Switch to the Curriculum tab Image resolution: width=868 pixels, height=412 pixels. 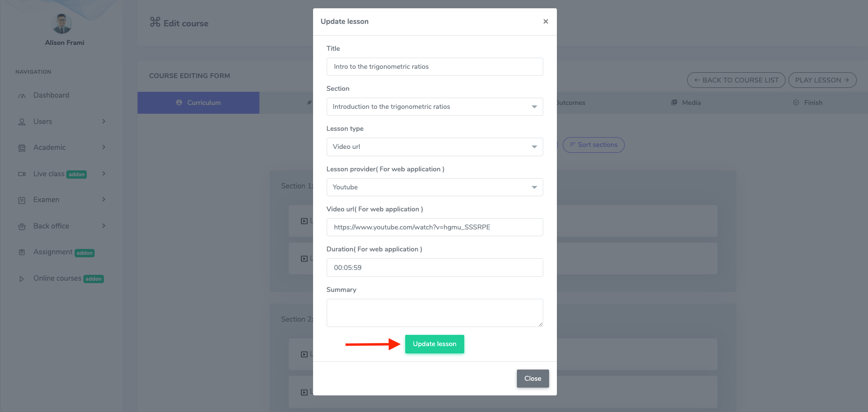198,103
